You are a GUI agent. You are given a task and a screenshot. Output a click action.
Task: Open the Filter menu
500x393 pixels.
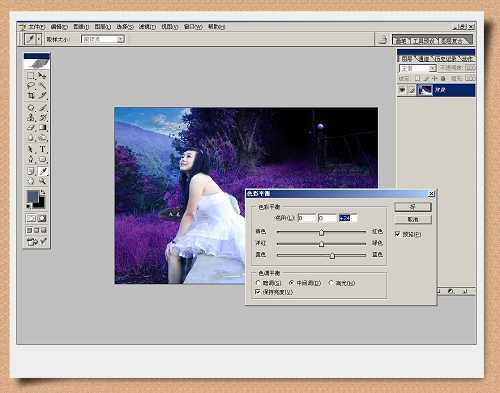tap(147, 27)
